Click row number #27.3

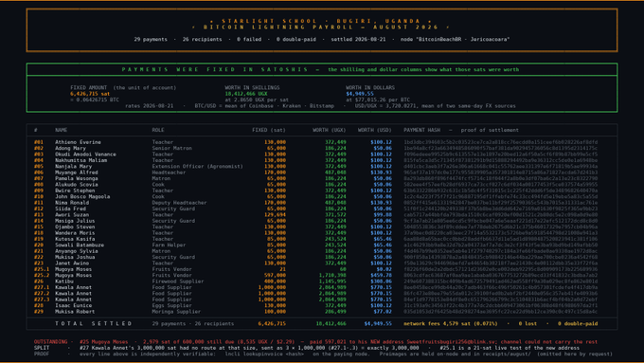pyautogui.click(x=42, y=299)
